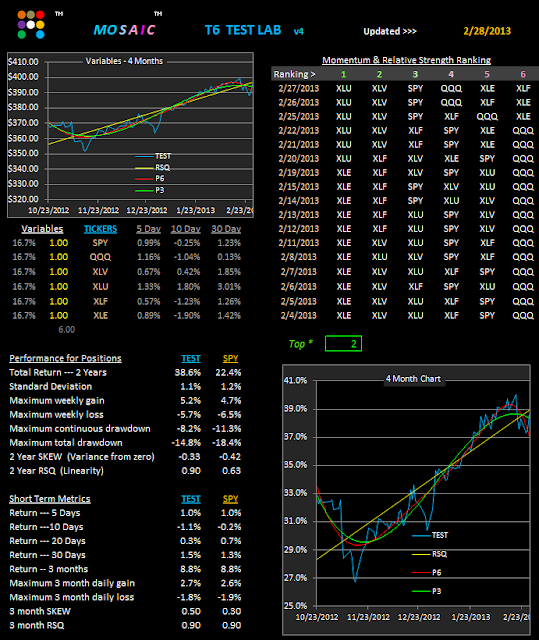539x640 pixels.
Task: Select the P3 legend in Variables chart
Action: pyautogui.click(x=150, y=190)
